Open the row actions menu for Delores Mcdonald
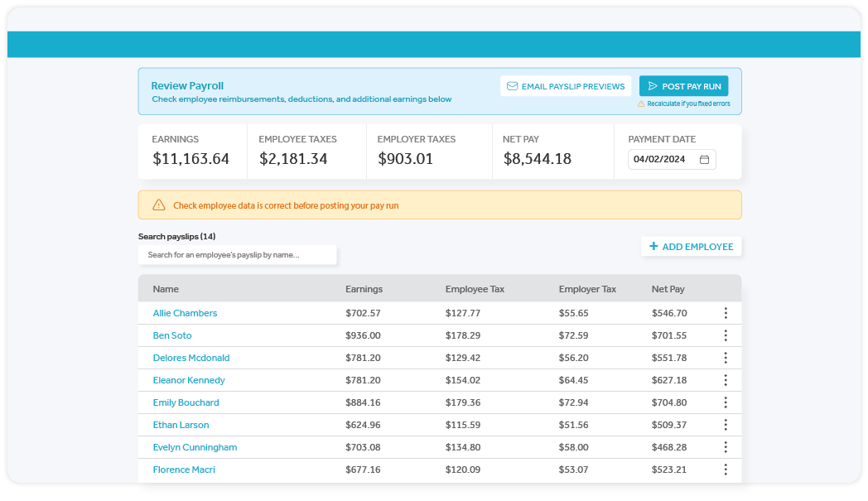868x501 pixels. [726, 358]
